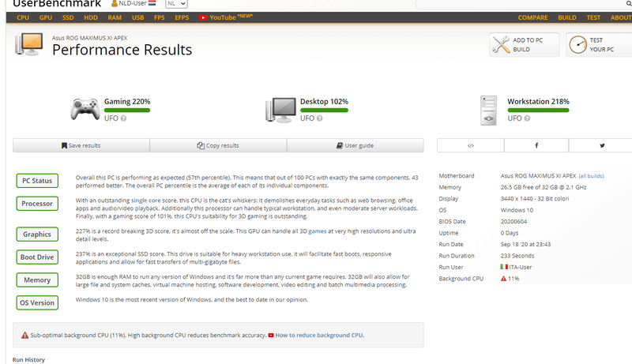Click the Italian flag next to ITA-User
This screenshot has height=364, width=632.
pos(504,267)
